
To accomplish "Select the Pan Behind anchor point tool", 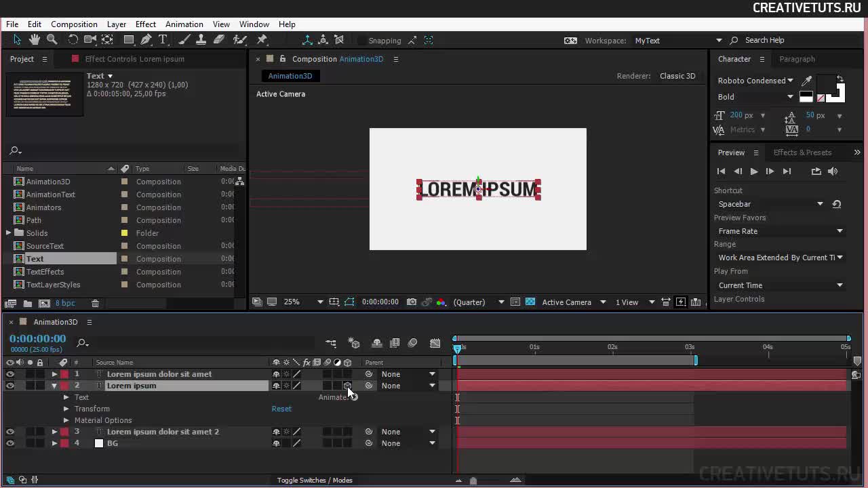I will point(107,40).
